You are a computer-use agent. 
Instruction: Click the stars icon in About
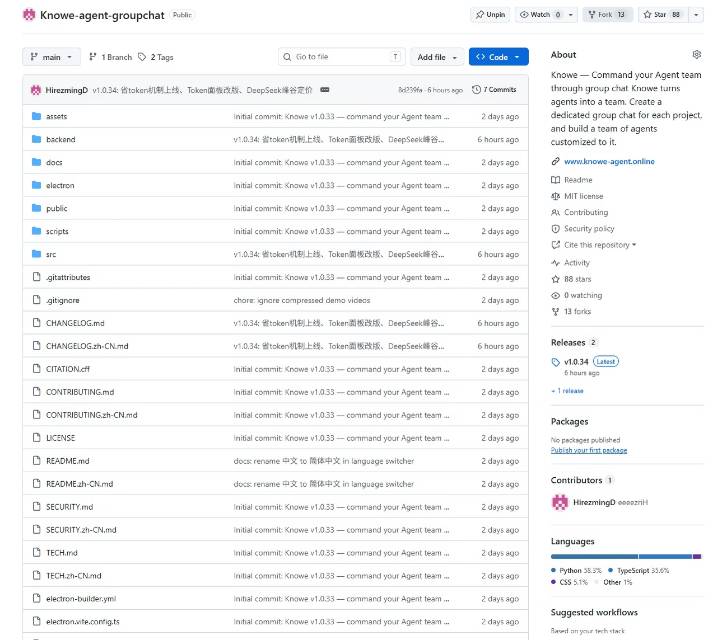[x=555, y=279]
